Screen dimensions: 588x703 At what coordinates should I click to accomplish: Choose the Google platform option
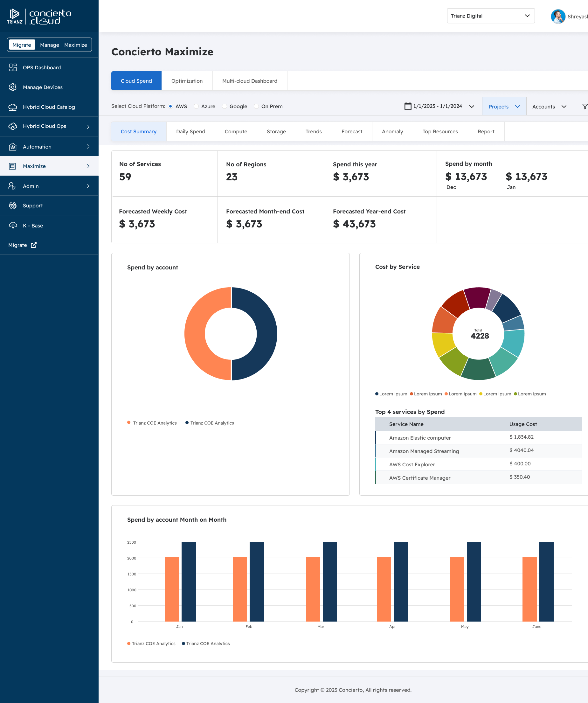click(224, 106)
